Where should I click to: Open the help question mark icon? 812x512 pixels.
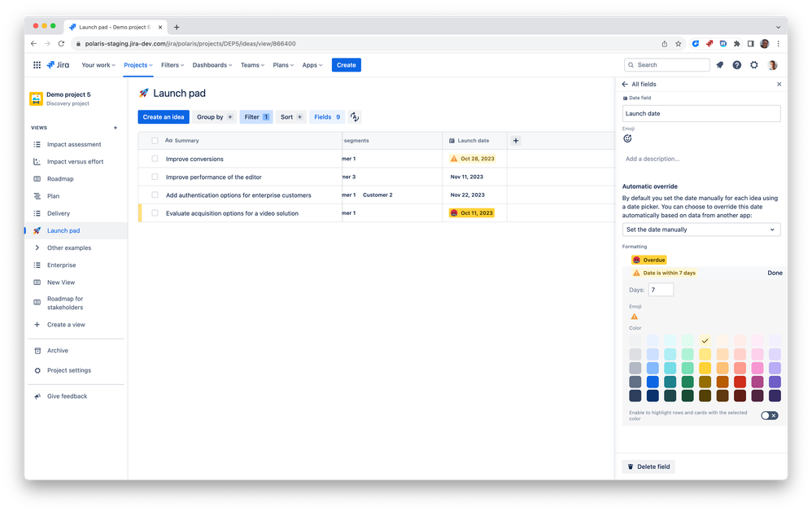point(736,65)
